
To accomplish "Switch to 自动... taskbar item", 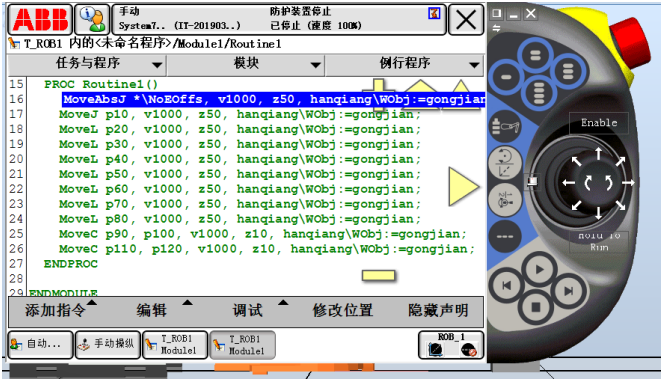I will pos(41,344).
